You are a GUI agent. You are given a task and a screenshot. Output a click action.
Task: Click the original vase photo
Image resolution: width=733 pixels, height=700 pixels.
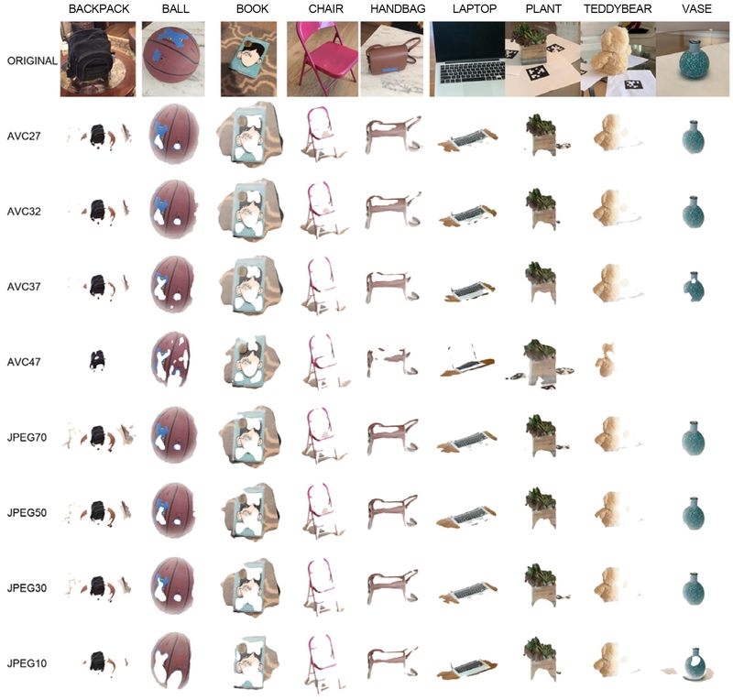pos(693,59)
